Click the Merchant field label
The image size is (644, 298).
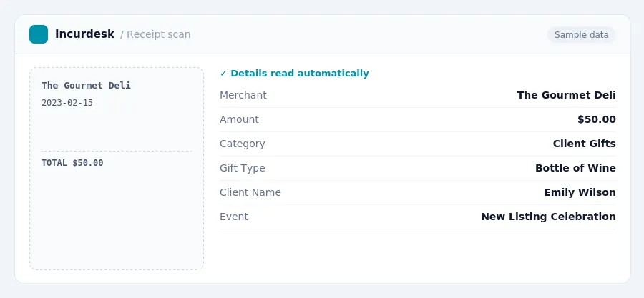243,95
